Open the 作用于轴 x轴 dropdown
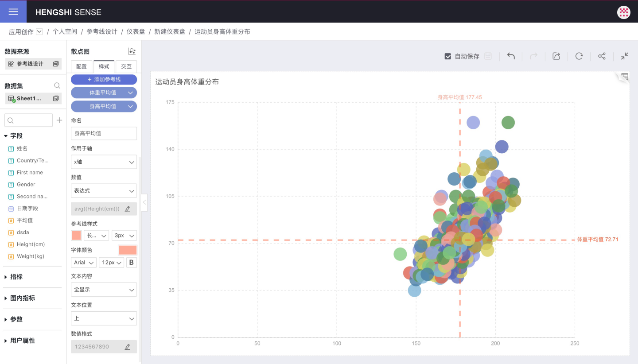Viewport: 638px width, 364px height. (104, 162)
